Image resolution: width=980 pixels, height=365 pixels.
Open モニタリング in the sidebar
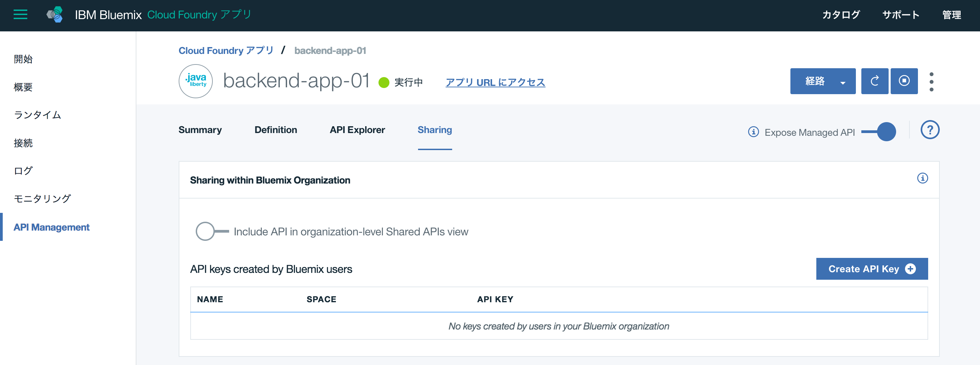pyautogui.click(x=42, y=199)
